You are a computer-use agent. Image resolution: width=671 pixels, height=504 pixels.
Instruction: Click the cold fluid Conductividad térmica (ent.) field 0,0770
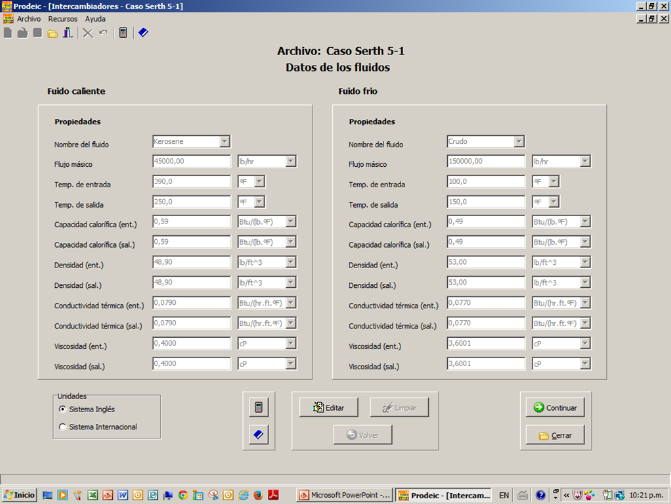click(486, 302)
